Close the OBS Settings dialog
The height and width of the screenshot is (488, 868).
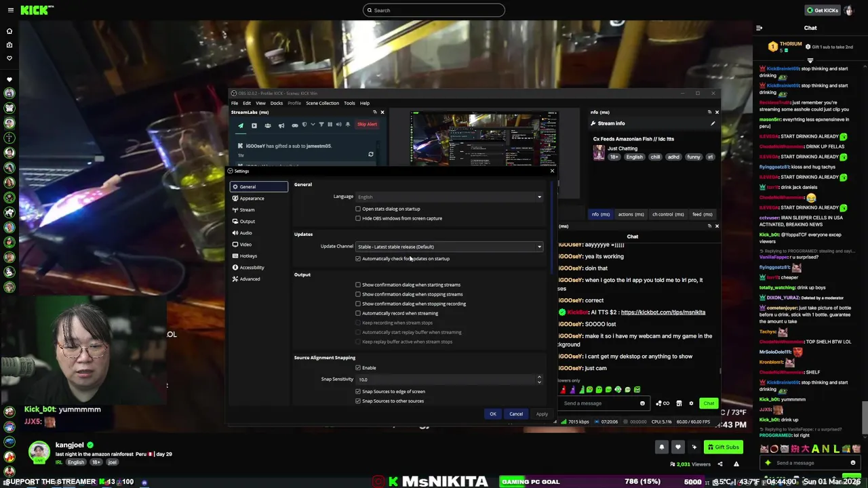552,171
